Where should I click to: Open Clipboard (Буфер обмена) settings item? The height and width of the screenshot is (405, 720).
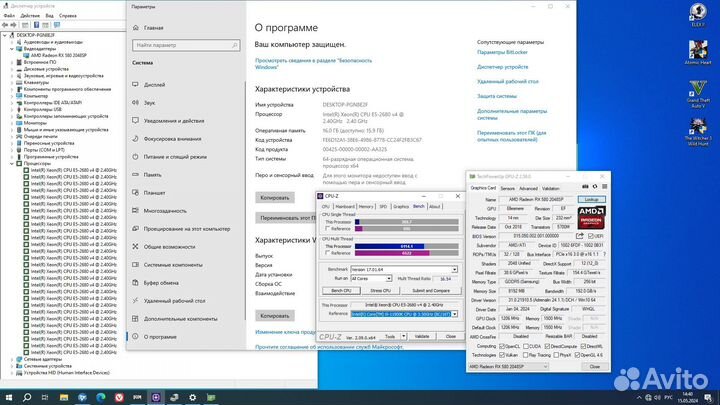tap(161, 283)
